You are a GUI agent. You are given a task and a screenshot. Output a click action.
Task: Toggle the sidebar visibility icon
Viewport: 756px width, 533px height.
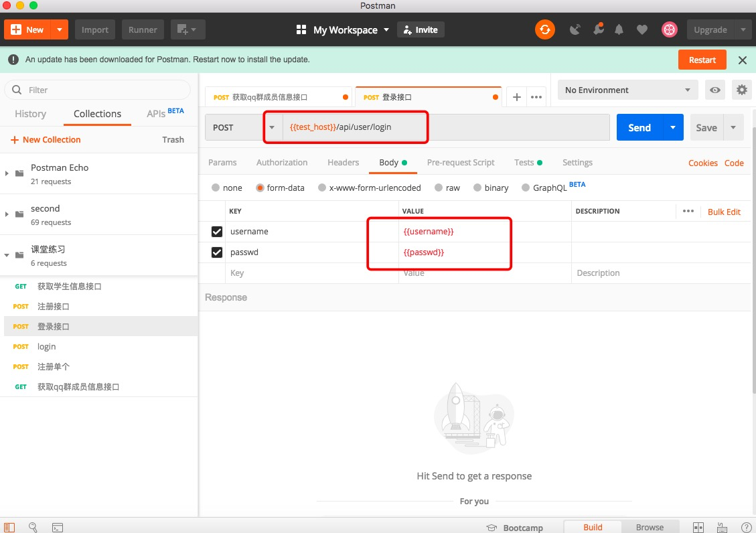click(x=9, y=527)
